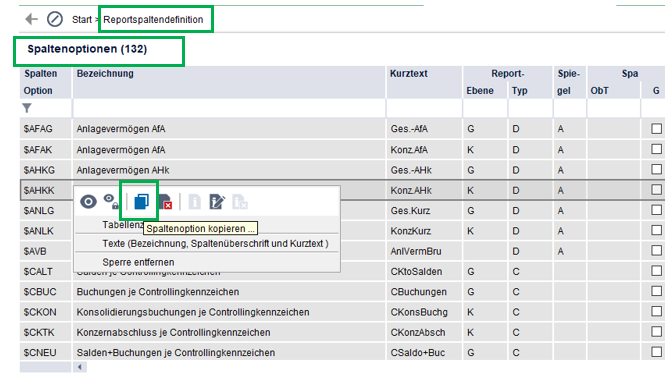This screenshot has width=665, height=379.
Task: Click the Kurztext filter input field
Action: 424,108
